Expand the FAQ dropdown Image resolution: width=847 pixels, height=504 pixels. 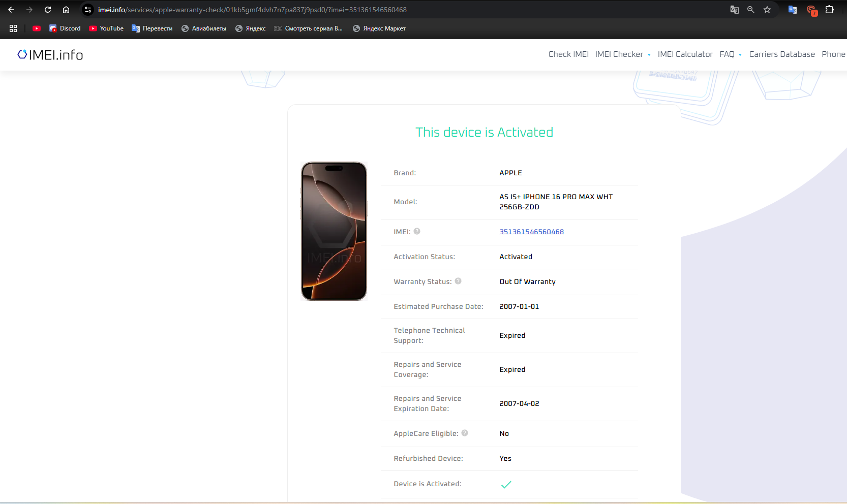[731, 54]
